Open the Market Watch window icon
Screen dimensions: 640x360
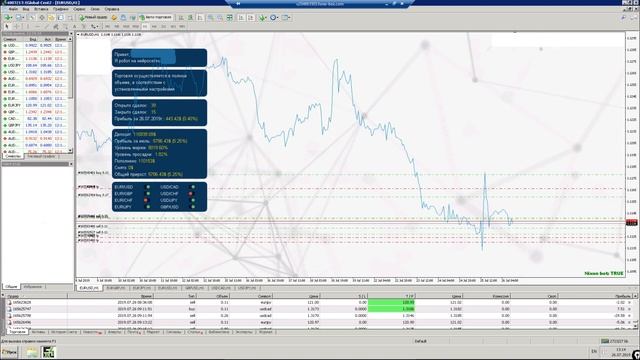pos(31,18)
